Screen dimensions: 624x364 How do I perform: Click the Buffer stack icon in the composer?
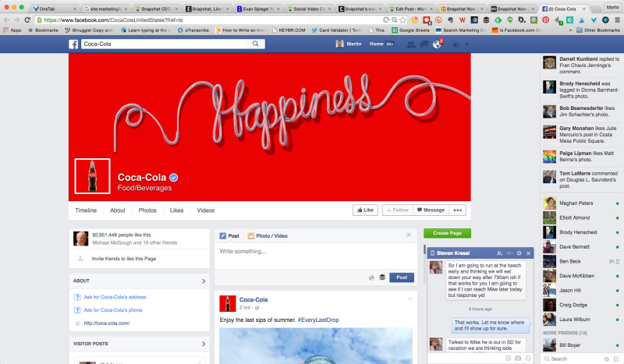click(382, 277)
